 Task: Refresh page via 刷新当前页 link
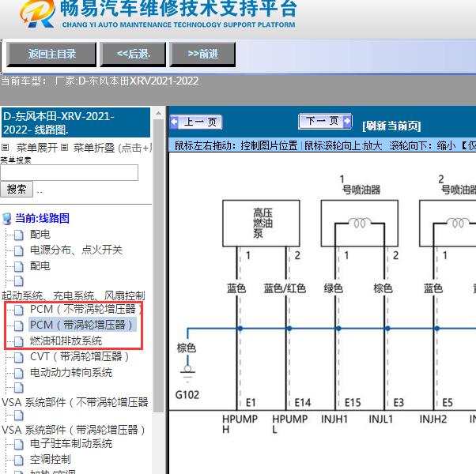click(391, 126)
